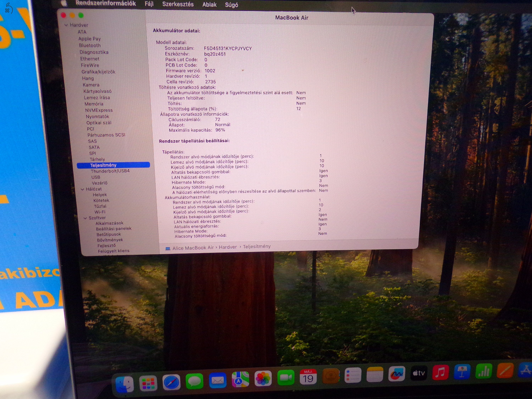Open the App Store from dock
This screenshot has height=399, width=532.
coord(525,370)
